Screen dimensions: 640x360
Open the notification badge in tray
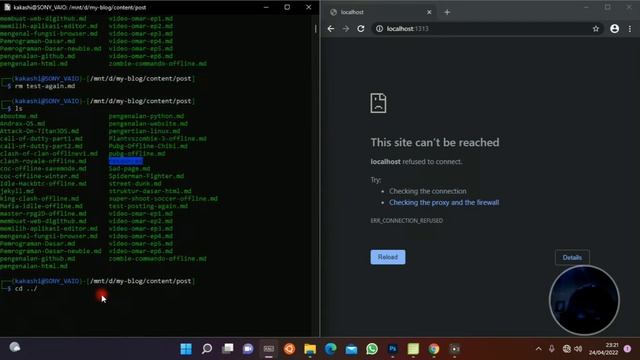(x=627, y=349)
